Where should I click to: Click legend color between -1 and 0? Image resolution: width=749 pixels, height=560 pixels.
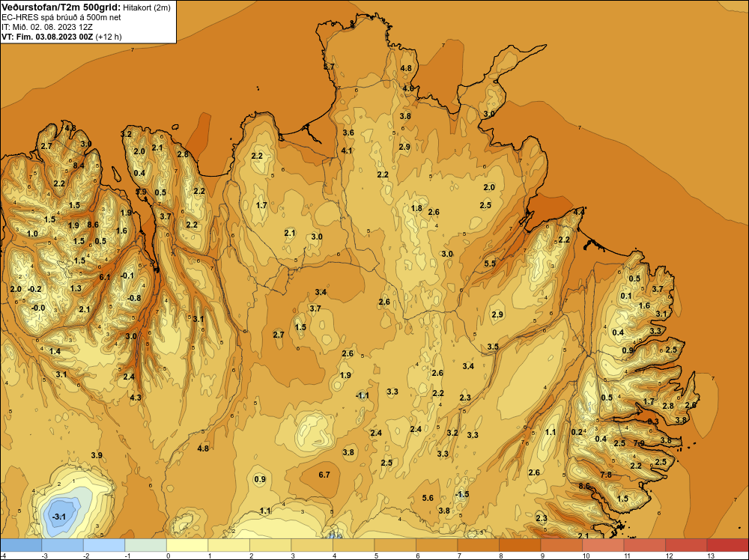pyautogui.click(x=146, y=545)
